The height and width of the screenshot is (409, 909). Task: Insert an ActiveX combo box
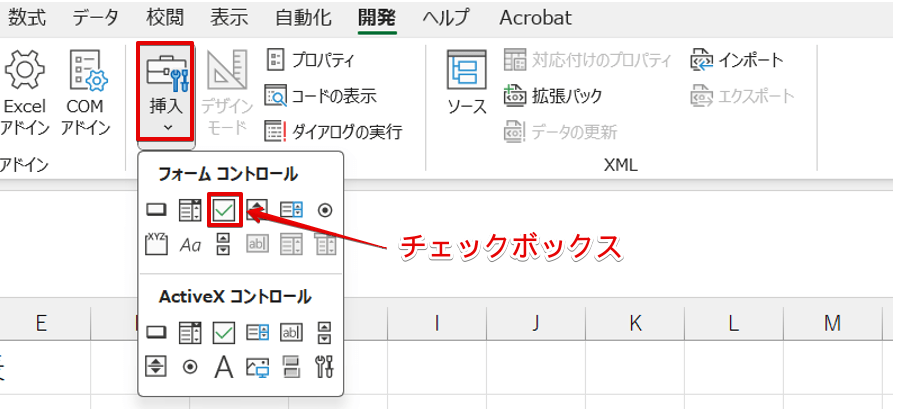pyautogui.click(x=190, y=333)
